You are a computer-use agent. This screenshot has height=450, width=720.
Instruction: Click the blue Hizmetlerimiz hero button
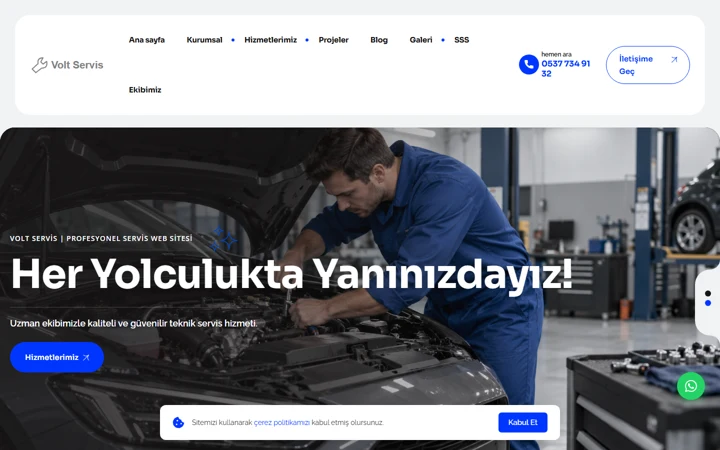click(57, 357)
